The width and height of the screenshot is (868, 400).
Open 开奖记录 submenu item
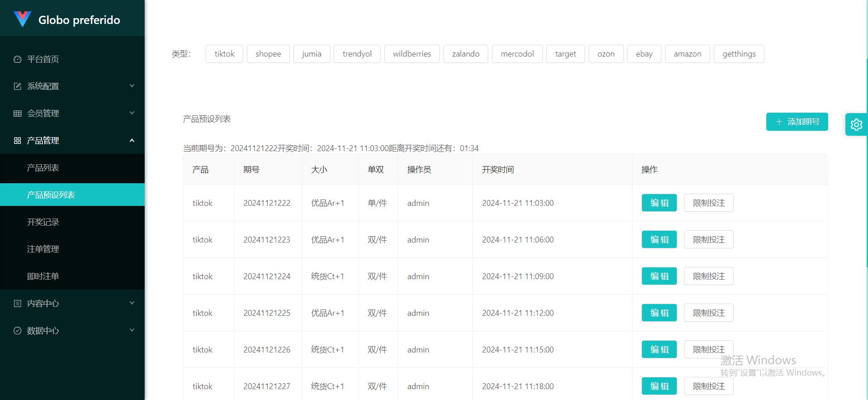pyautogui.click(x=72, y=222)
